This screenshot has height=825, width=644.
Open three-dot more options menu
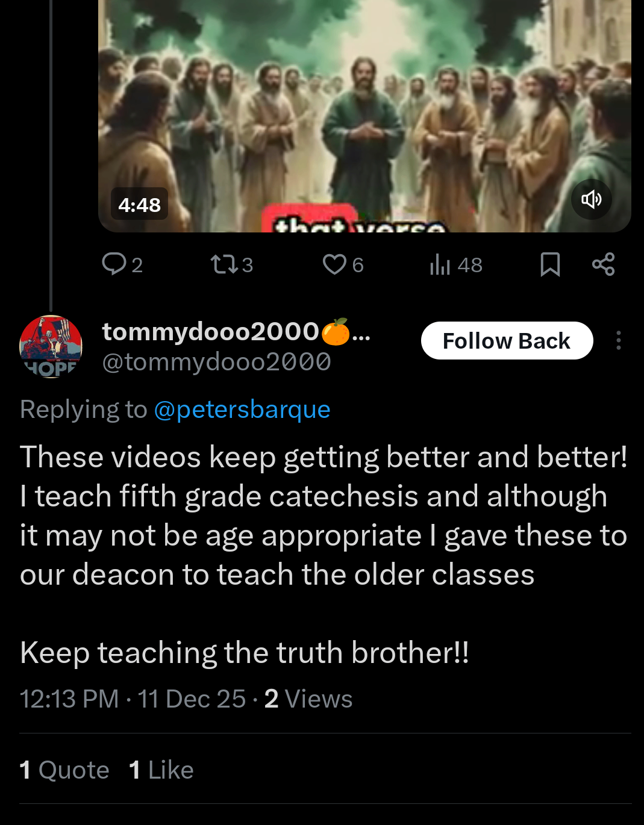coord(618,340)
